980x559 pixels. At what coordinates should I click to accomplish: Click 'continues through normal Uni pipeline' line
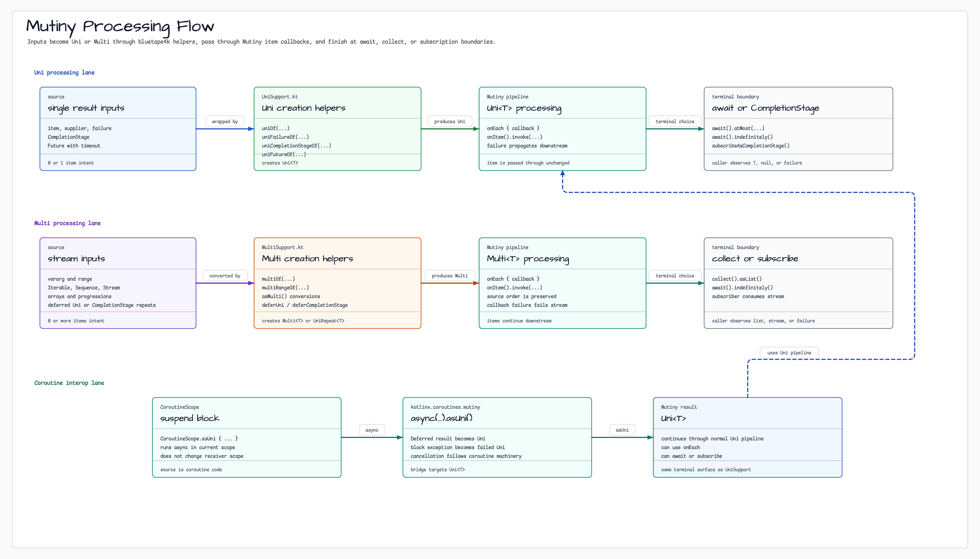712,439
